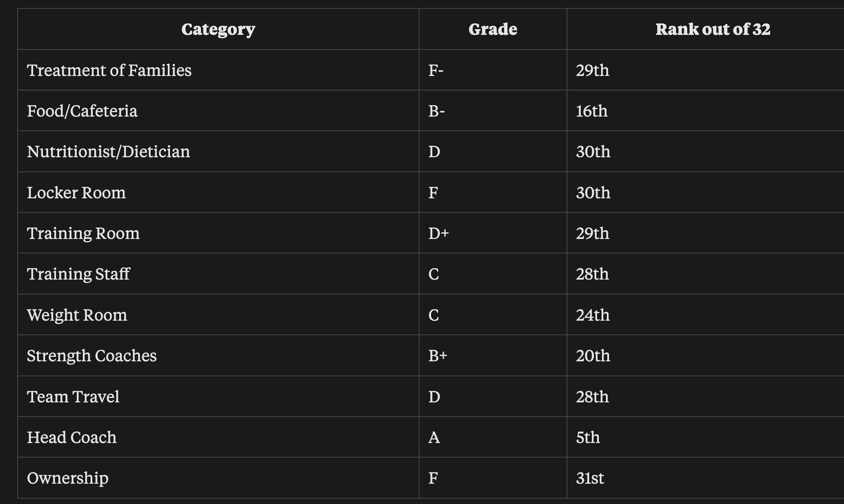Select the Training Staff category cell
The width and height of the screenshot is (844, 504).
[x=78, y=274]
